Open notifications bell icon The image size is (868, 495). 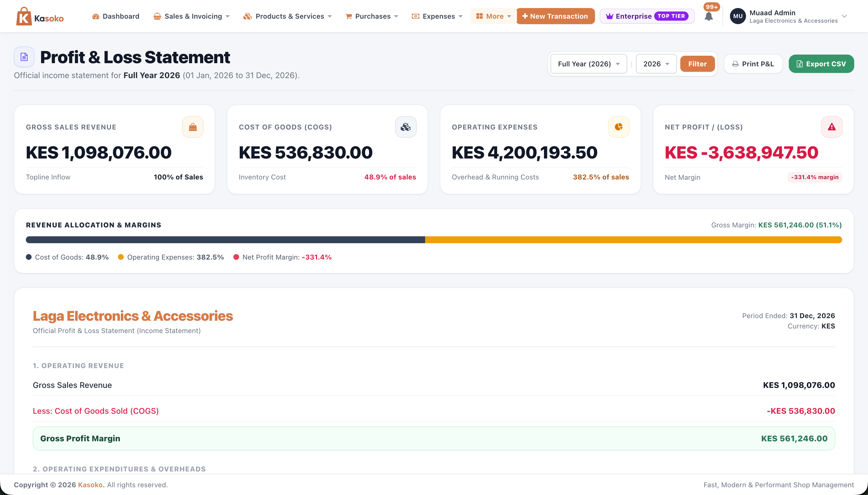click(709, 16)
